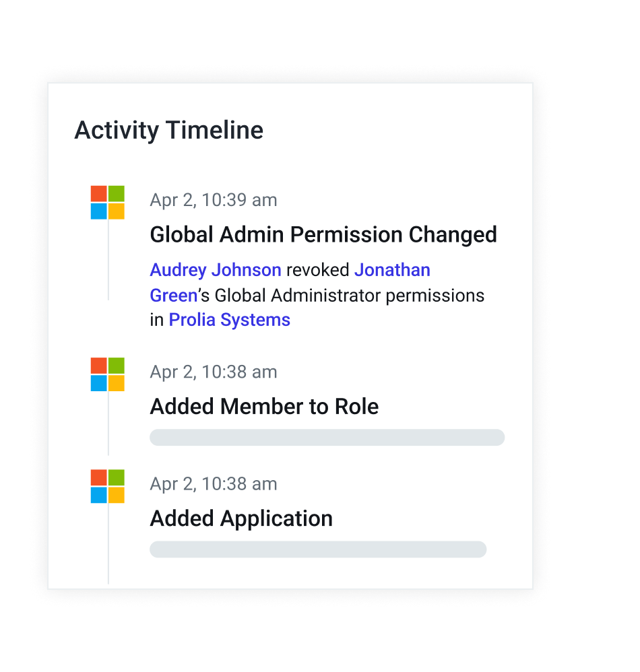Click the blue square of the middle Microsoft logo
The height and width of the screenshot is (672, 640).
pos(98,383)
